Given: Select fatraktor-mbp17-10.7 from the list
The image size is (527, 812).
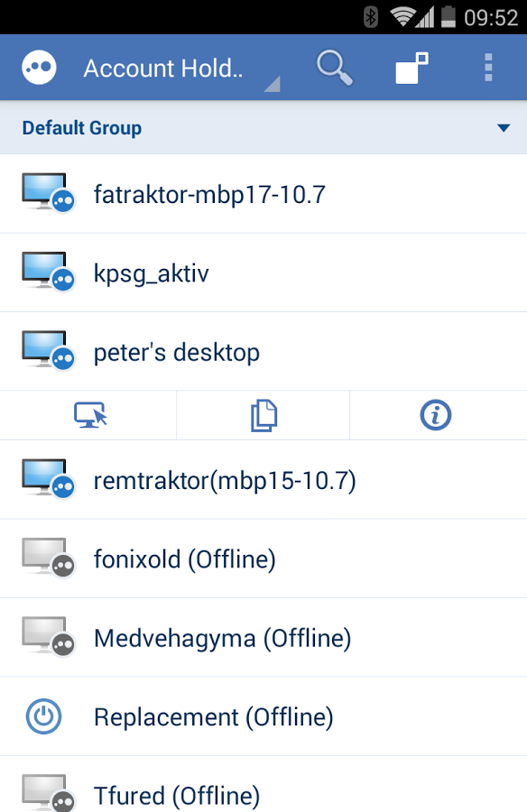Looking at the screenshot, I should [x=263, y=194].
